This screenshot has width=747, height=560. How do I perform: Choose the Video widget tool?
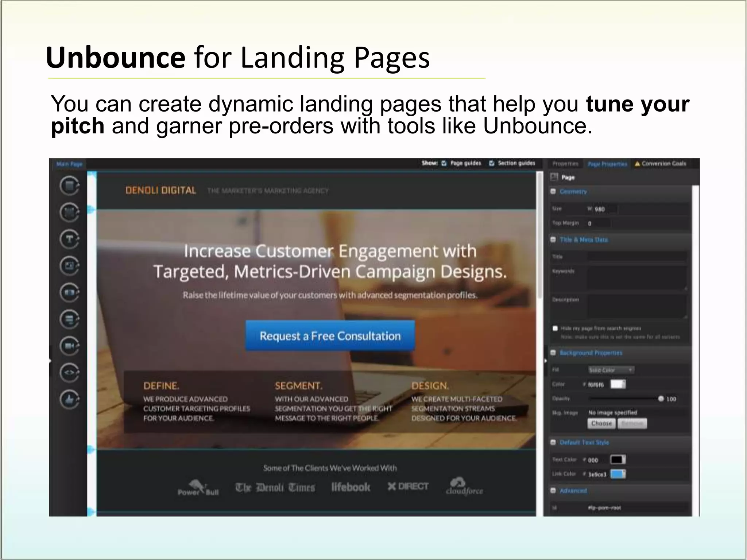pyautogui.click(x=69, y=346)
